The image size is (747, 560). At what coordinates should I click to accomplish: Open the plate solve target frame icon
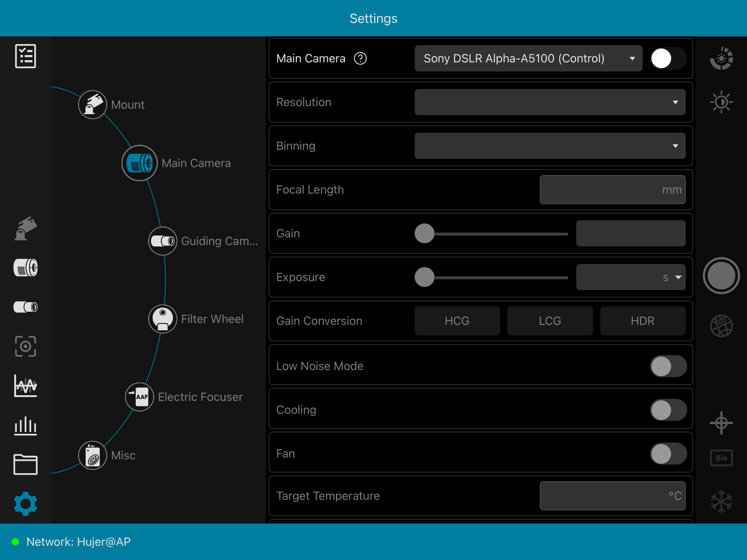26,346
